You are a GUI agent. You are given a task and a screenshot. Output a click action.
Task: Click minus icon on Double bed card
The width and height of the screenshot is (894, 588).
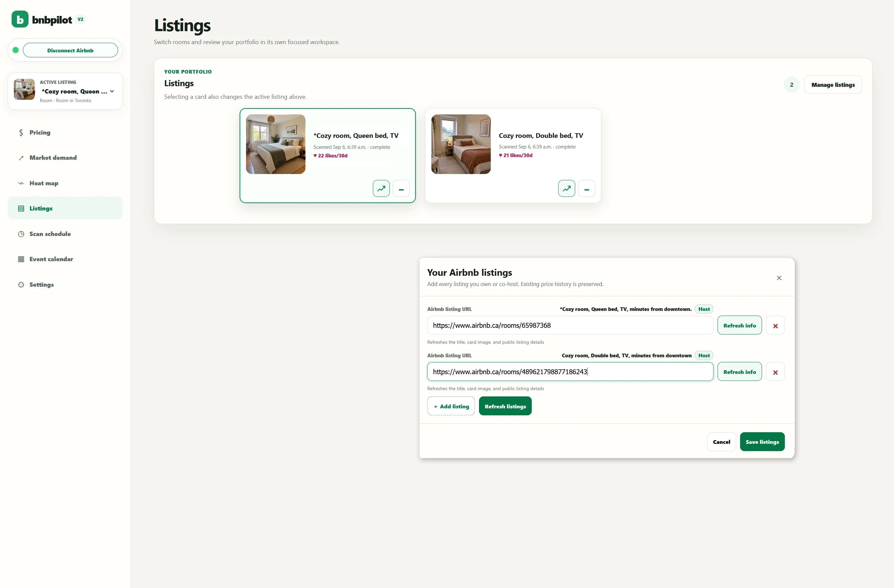587,188
